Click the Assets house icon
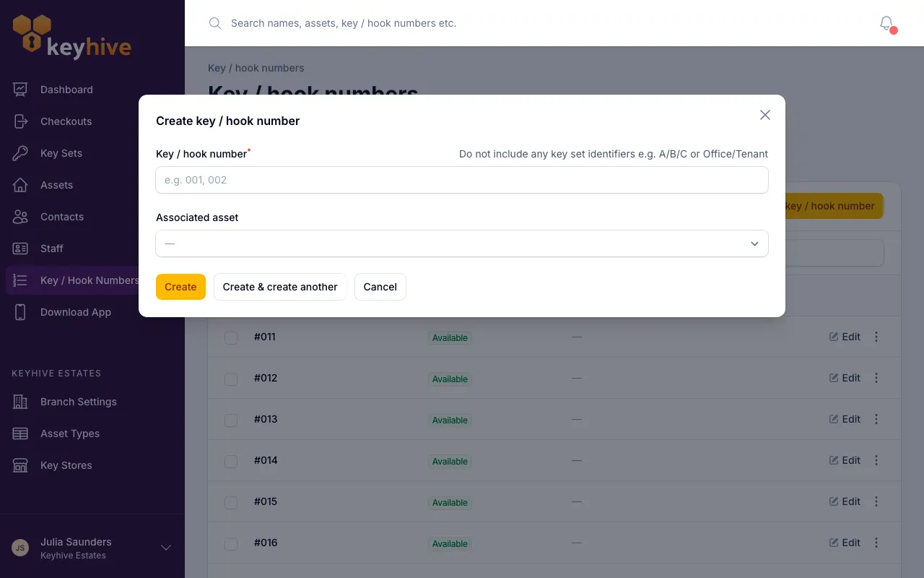The width and height of the screenshot is (924, 578). (x=20, y=185)
